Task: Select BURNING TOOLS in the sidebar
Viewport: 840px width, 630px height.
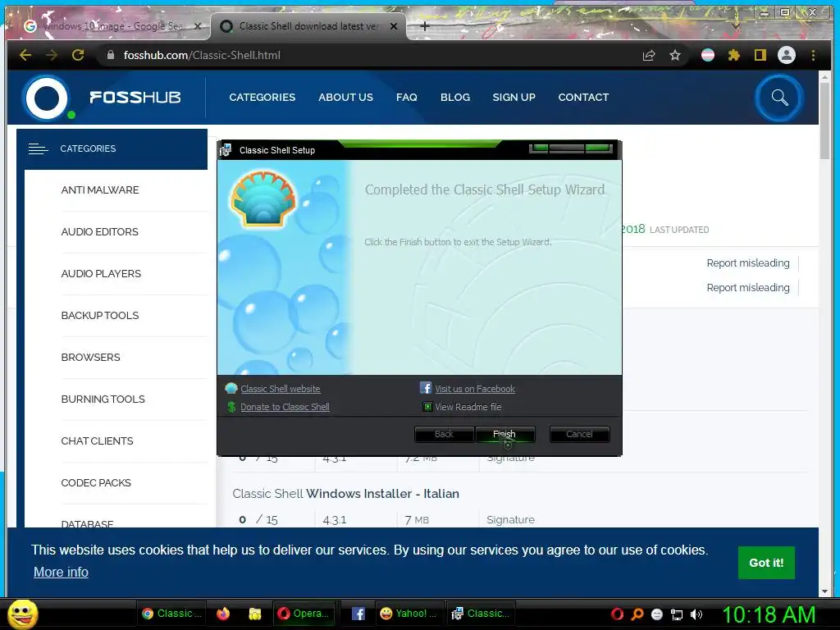Action: pos(103,399)
